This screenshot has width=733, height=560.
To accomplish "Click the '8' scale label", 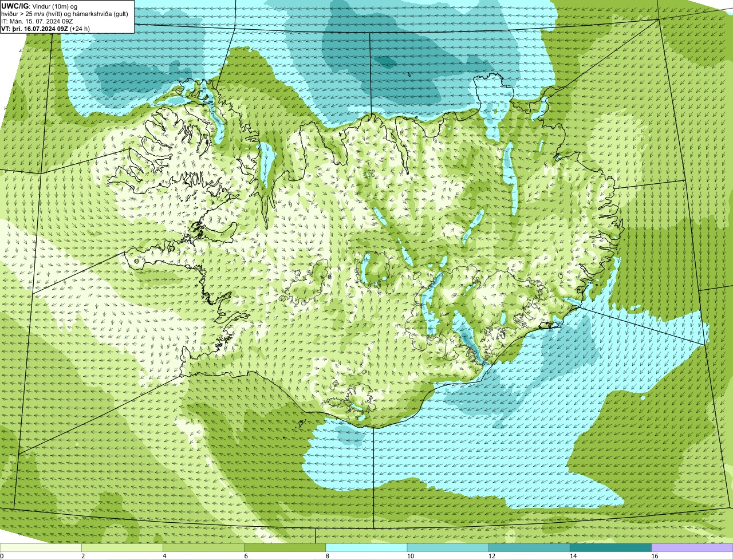I will (x=328, y=557).
